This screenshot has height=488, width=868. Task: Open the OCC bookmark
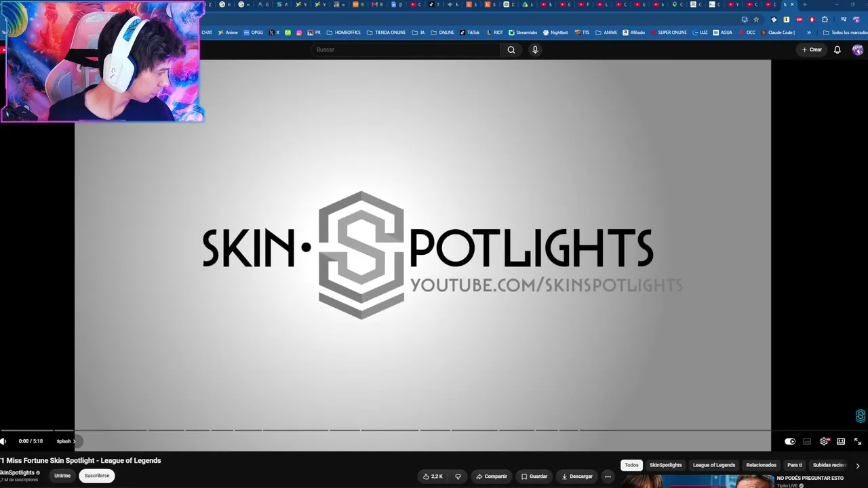pos(747,33)
